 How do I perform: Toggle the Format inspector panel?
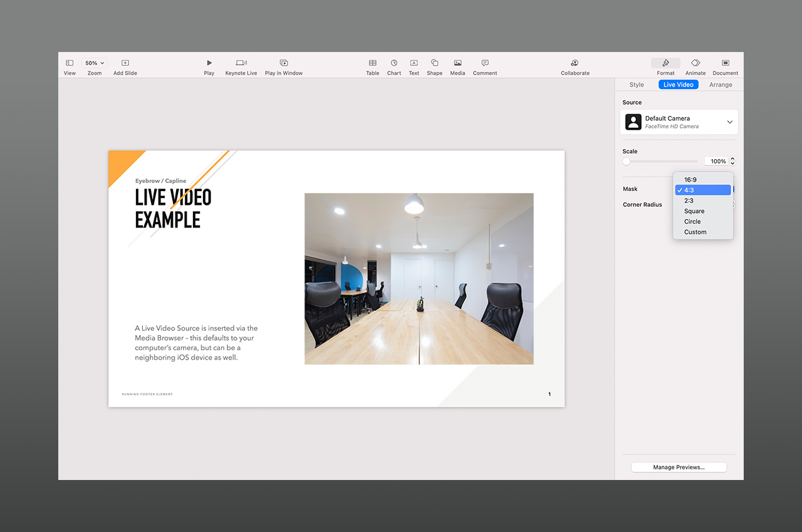pyautogui.click(x=665, y=63)
